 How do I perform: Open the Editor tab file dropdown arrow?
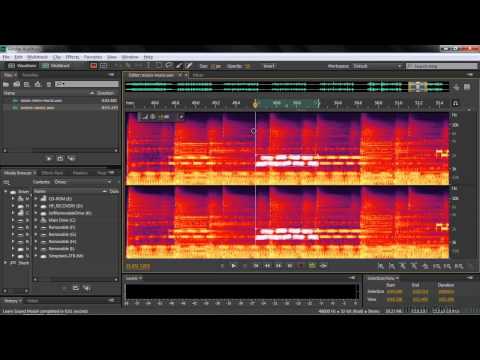point(186,75)
